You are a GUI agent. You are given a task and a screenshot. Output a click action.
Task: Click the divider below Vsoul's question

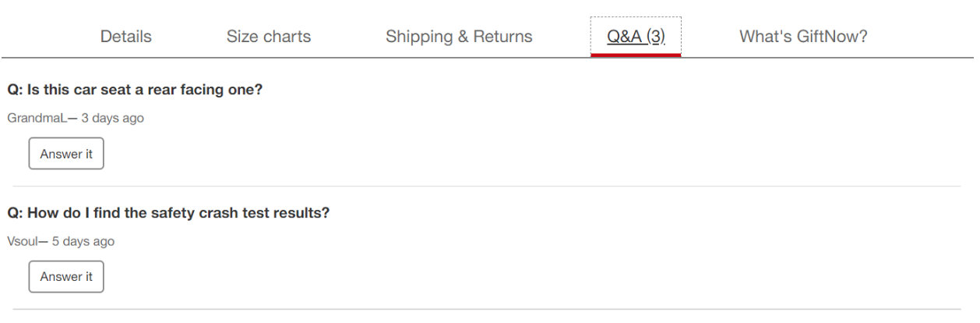(487, 309)
